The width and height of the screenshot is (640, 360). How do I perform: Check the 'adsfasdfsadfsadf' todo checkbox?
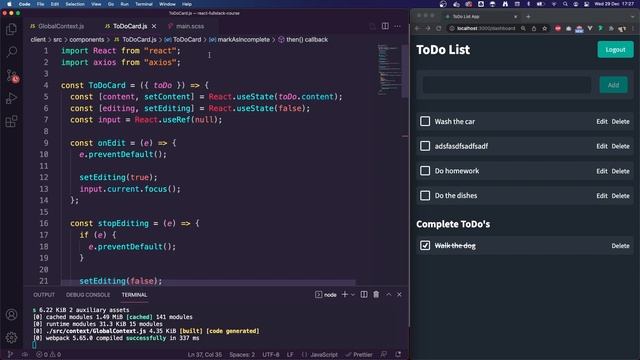click(425, 146)
